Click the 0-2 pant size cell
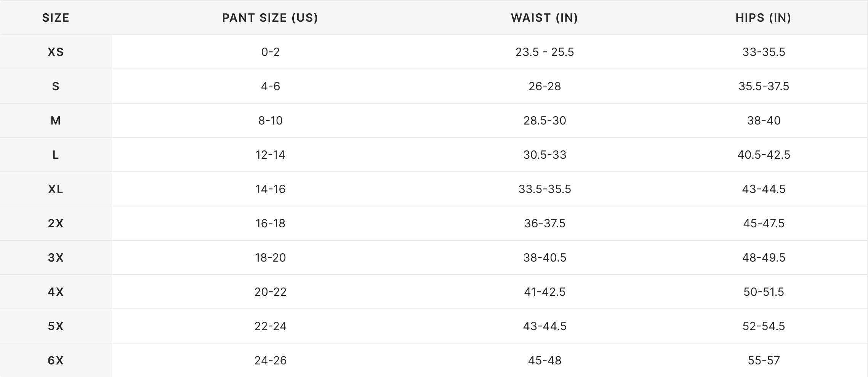868x377 pixels. tap(271, 52)
